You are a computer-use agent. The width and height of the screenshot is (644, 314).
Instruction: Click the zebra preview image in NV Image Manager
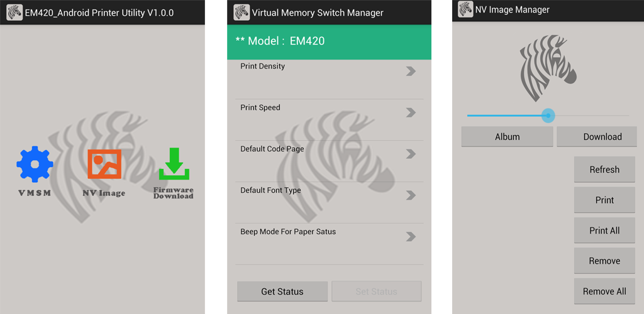pos(548,68)
